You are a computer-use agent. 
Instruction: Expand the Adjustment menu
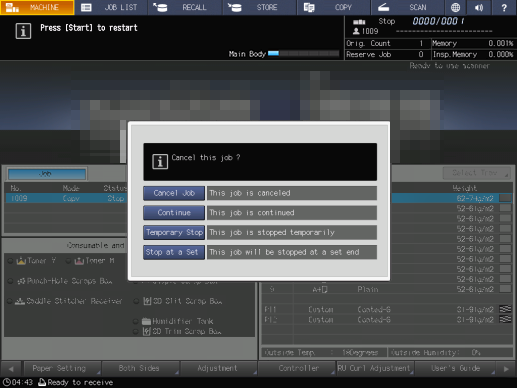[218, 369]
